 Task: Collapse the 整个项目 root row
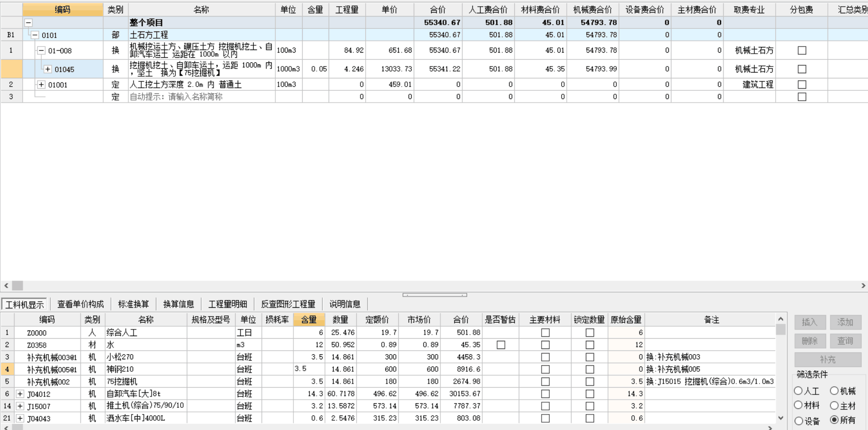pos(29,23)
